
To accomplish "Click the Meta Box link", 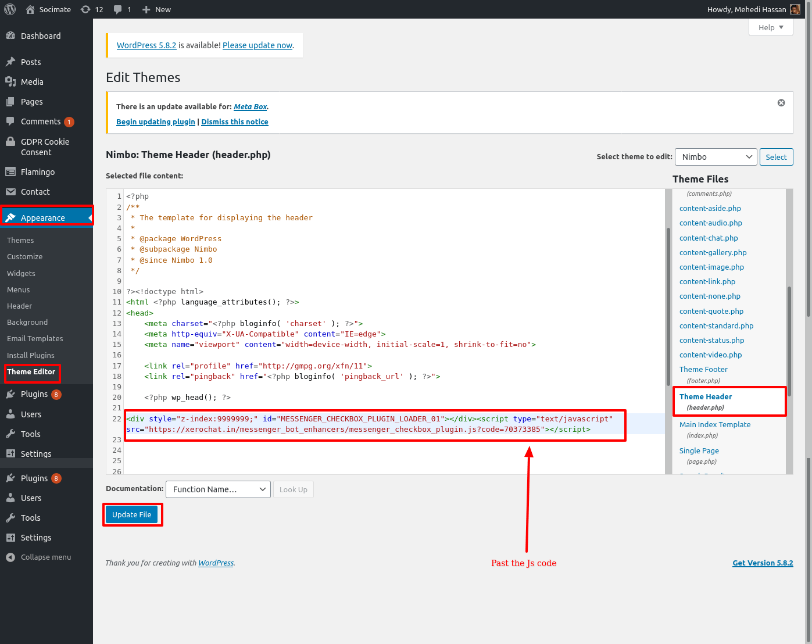I will coord(250,106).
